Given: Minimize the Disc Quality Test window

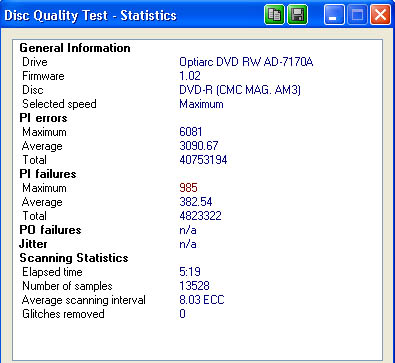Looking at the screenshot, I should (x=334, y=15).
